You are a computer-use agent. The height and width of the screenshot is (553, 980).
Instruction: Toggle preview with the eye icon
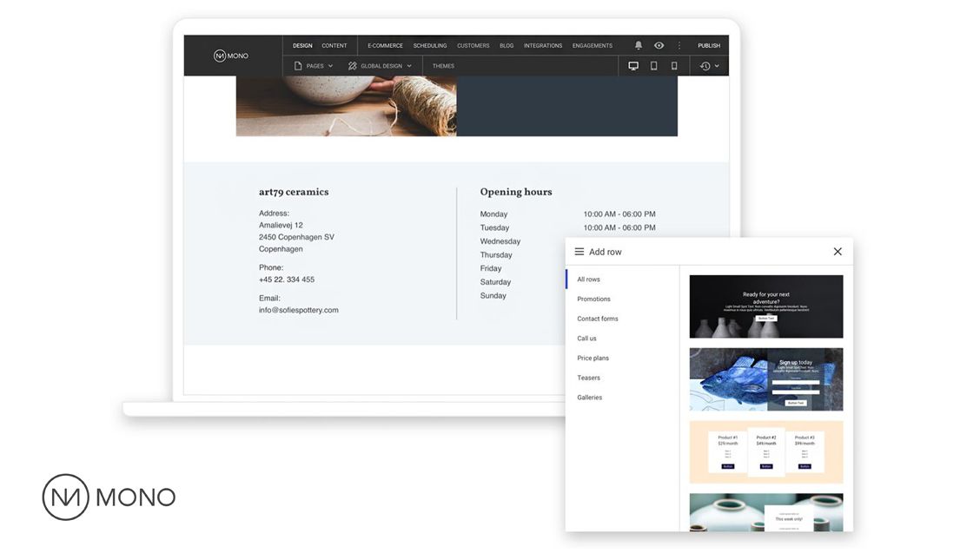pos(659,46)
